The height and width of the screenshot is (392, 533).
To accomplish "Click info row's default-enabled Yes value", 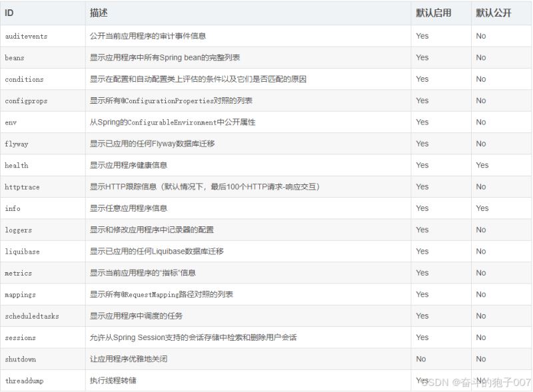I will coord(422,208).
